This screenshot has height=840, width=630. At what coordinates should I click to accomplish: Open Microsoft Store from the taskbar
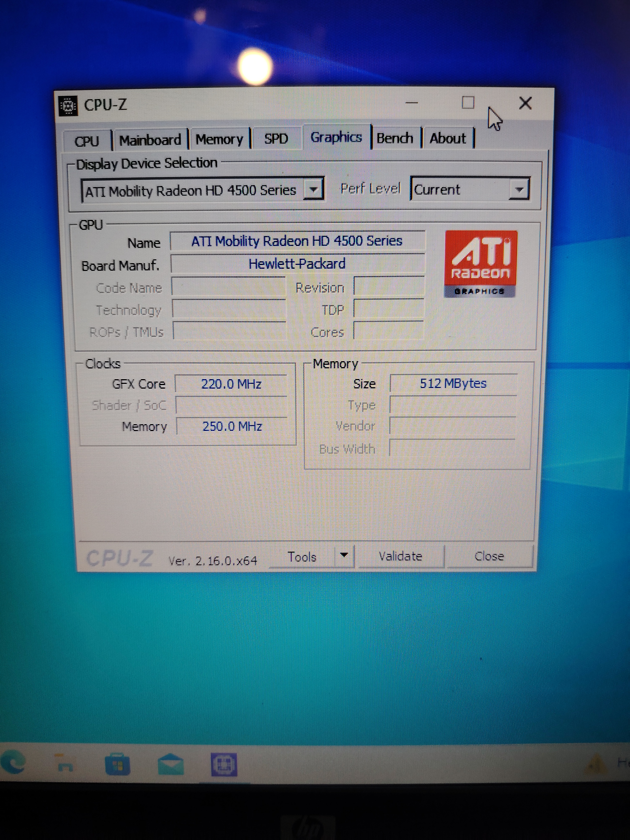[x=117, y=764]
